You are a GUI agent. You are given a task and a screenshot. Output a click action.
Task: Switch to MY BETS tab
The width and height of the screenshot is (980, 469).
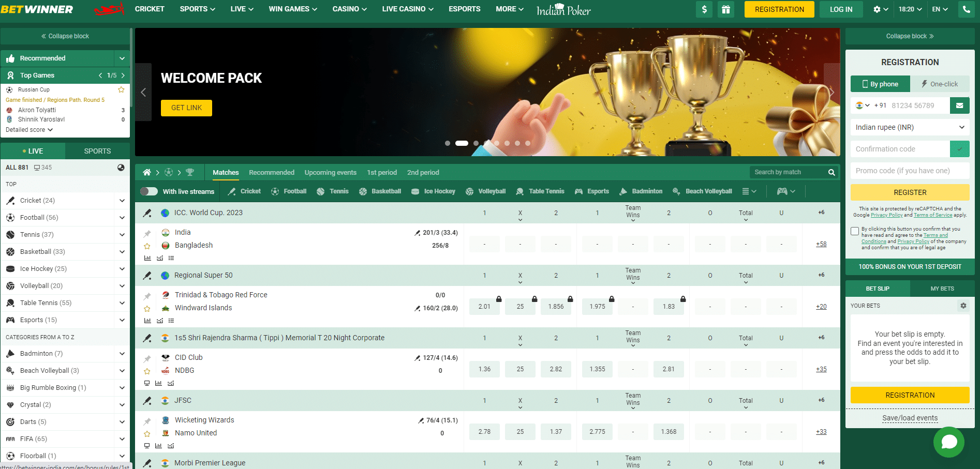click(x=942, y=289)
